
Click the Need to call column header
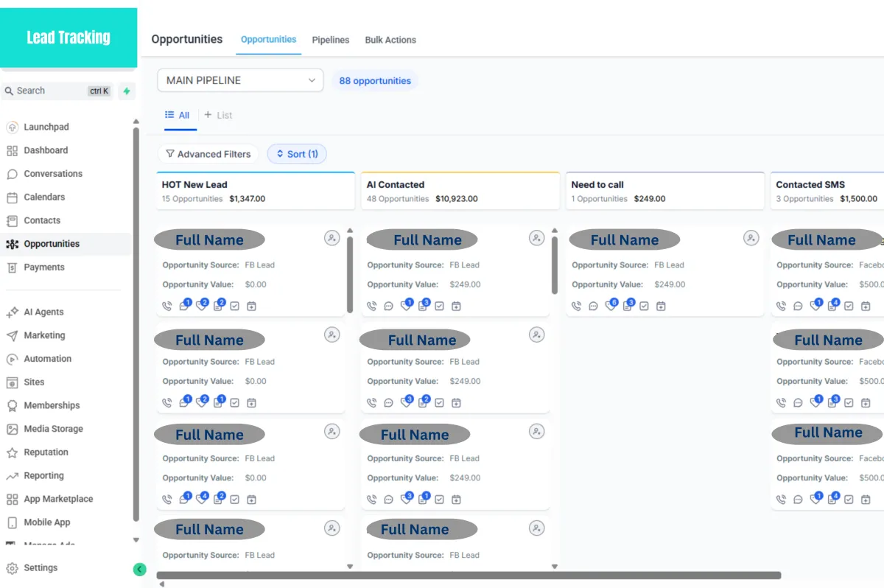point(665,191)
